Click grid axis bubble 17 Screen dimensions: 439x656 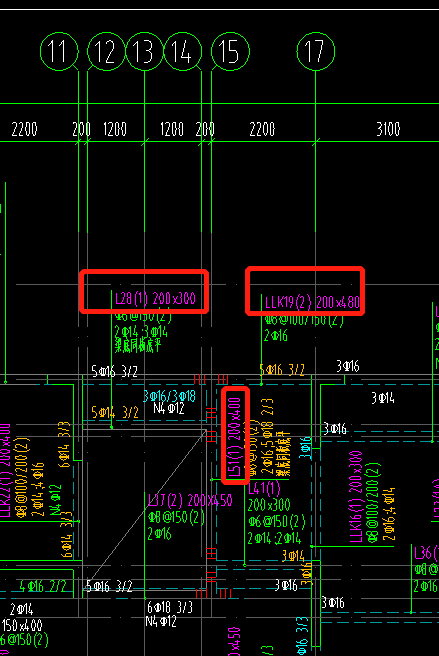316,51
